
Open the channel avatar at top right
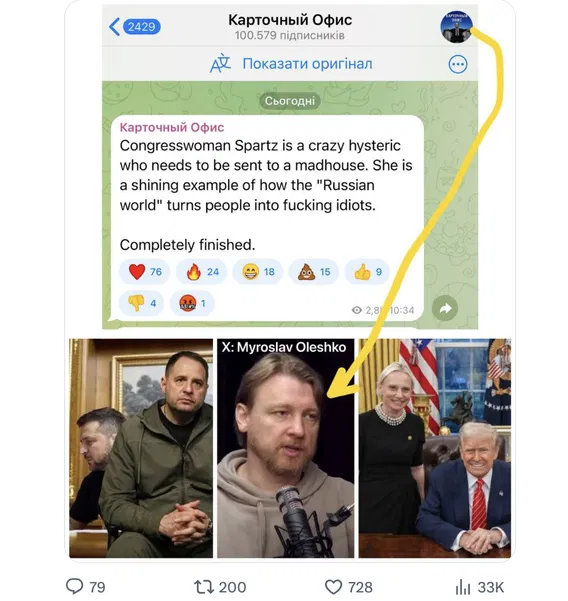[x=456, y=27]
